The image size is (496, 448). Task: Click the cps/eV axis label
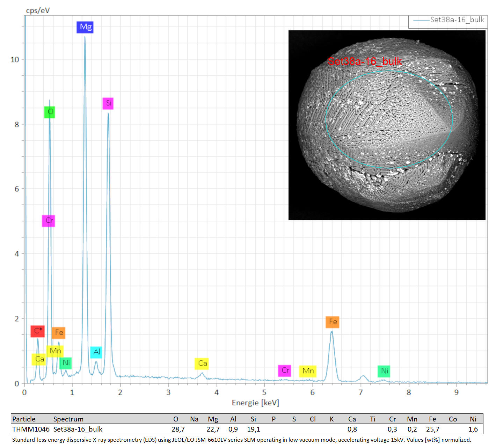[x=38, y=10]
